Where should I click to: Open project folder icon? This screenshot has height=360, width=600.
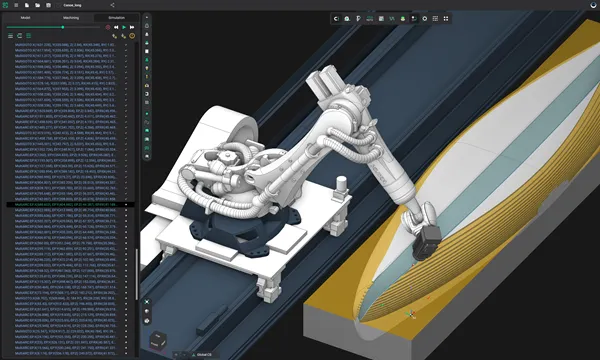coord(38,5)
